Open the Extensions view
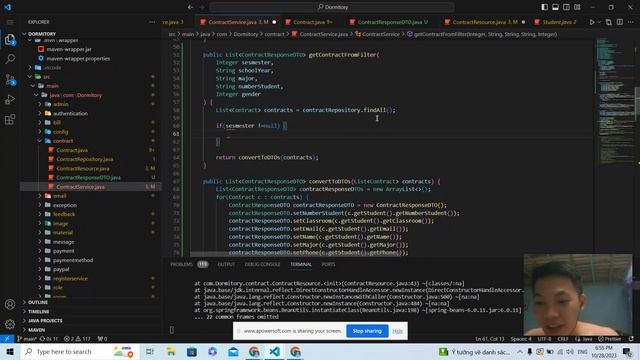 click(x=10, y=119)
